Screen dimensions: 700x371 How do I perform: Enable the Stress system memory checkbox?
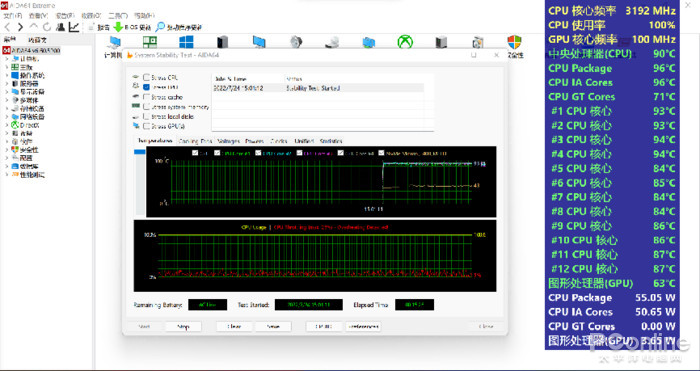[x=146, y=107]
